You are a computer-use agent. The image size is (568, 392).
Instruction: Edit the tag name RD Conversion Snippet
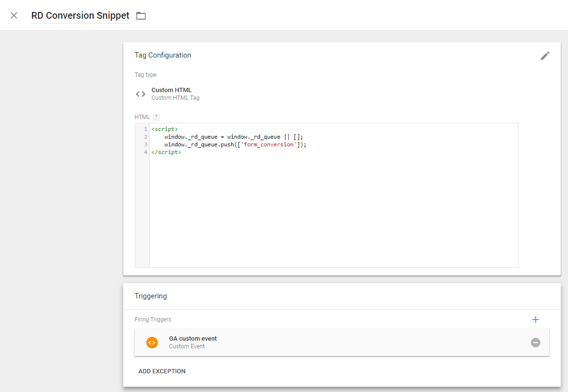tap(80, 15)
